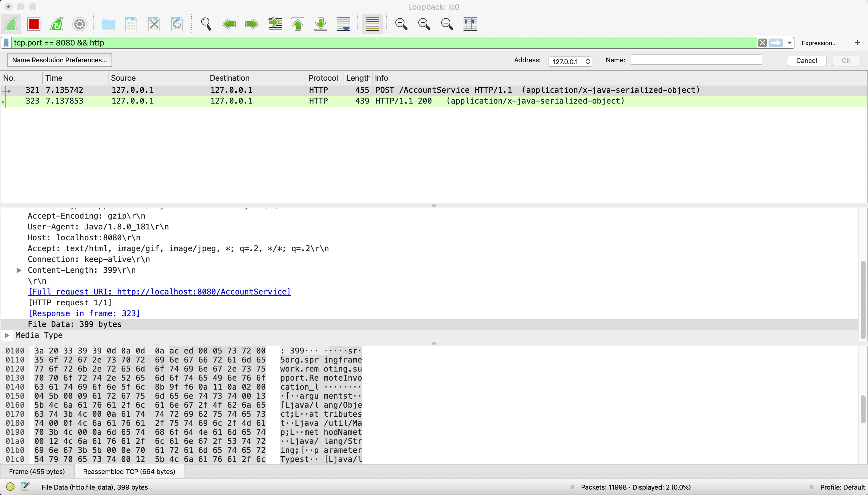Click the red Stop capture button

(34, 24)
